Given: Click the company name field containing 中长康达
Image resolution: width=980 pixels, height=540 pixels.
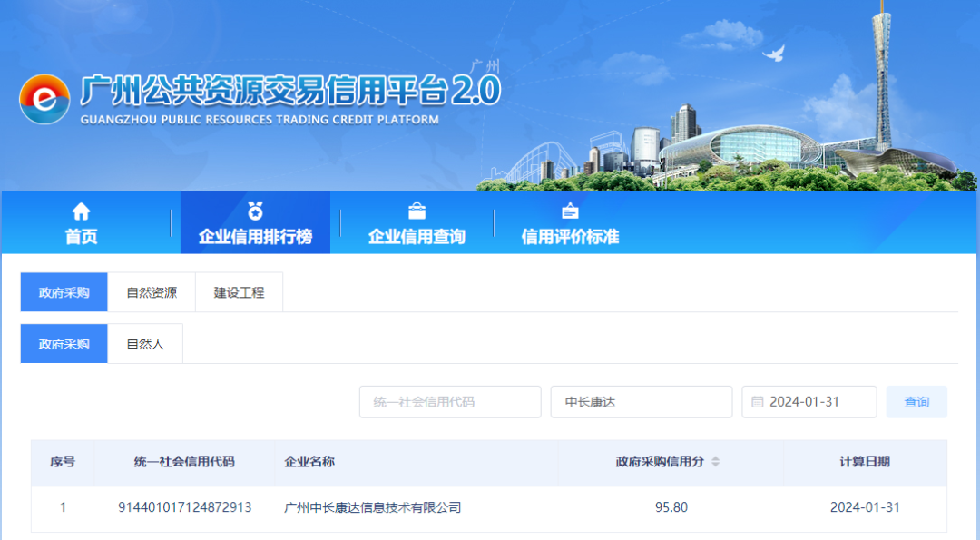Looking at the screenshot, I should [641, 402].
